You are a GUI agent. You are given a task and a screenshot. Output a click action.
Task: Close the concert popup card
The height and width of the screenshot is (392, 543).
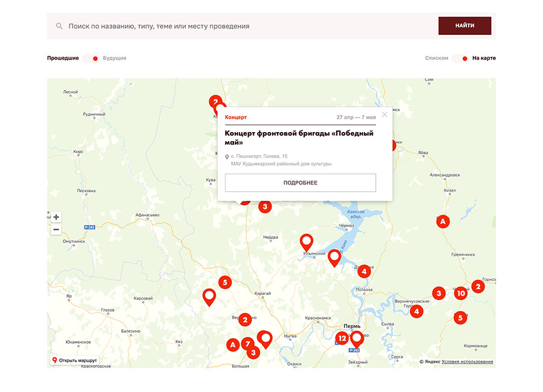(x=384, y=115)
